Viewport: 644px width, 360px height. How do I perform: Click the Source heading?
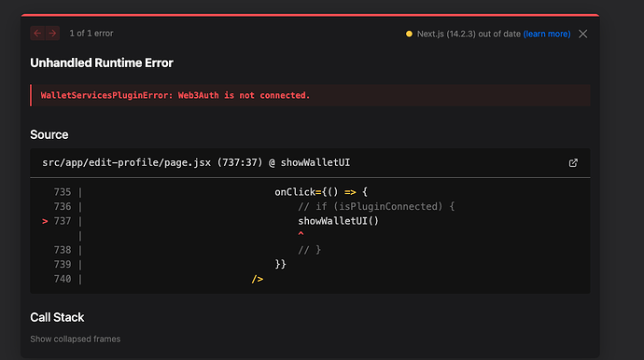49,134
